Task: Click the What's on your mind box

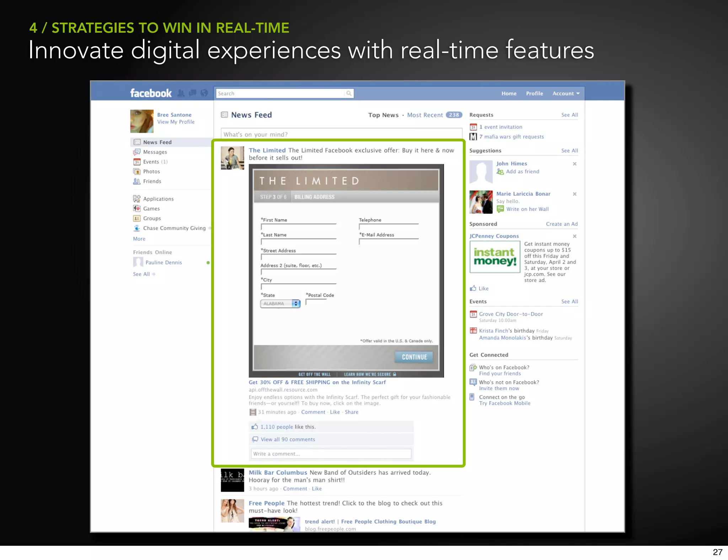Action: coord(341,134)
